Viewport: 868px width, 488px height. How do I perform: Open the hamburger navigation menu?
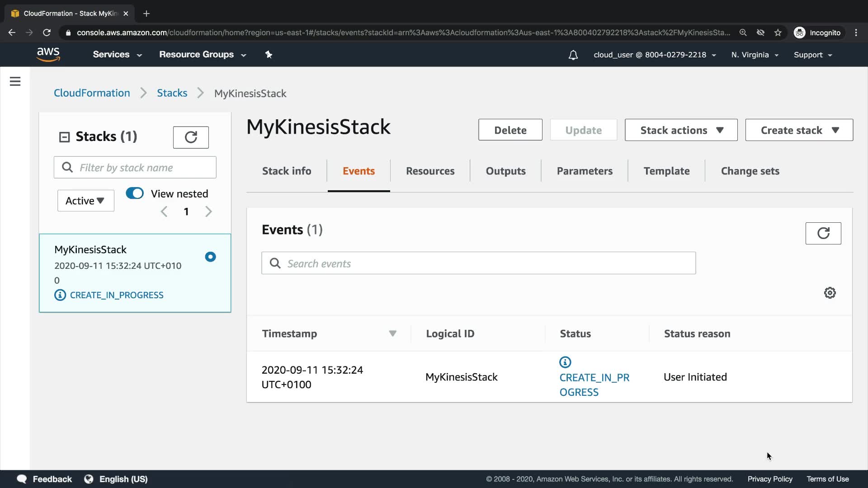[x=15, y=81]
